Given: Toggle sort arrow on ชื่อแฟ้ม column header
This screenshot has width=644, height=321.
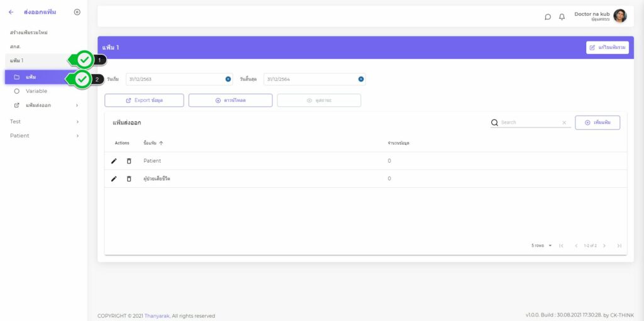Looking at the screenshot, I should click(161, 143).
